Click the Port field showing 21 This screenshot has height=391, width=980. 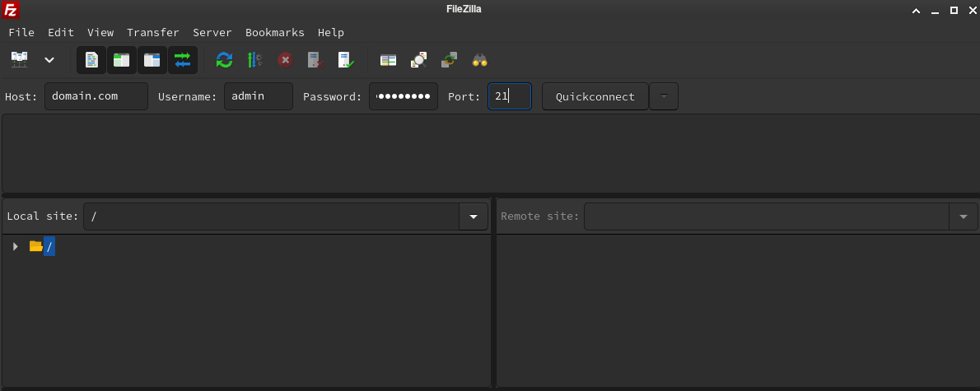point(510,96)
